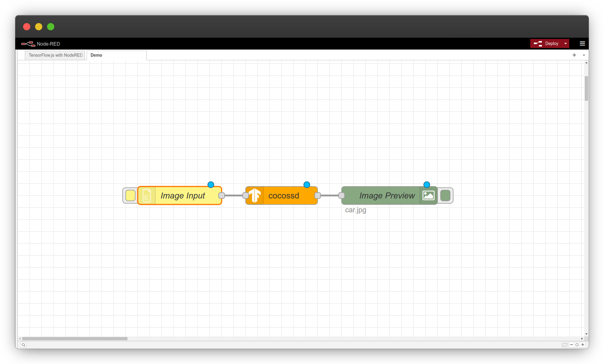Switch to TensorFlow.js with NodeRED tab

click(x=55, y=55)
